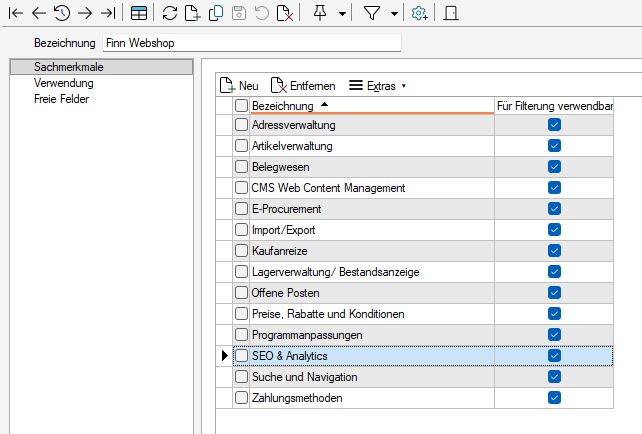
Task: Select the Adressverwaltung row text
Action: [294, 125]
